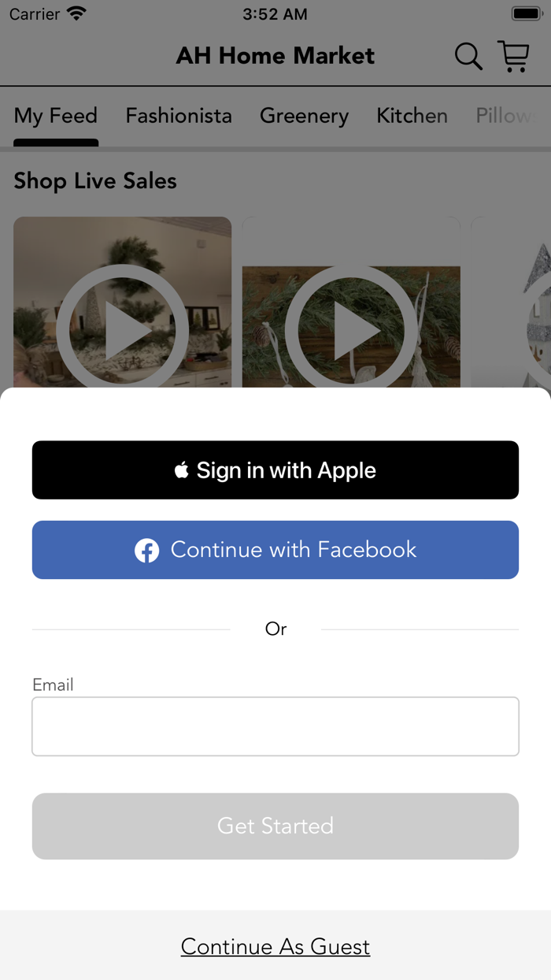Viewport: 551px width, 980px height.
Task: Choose Continue As Guest link
Action: 275,946
